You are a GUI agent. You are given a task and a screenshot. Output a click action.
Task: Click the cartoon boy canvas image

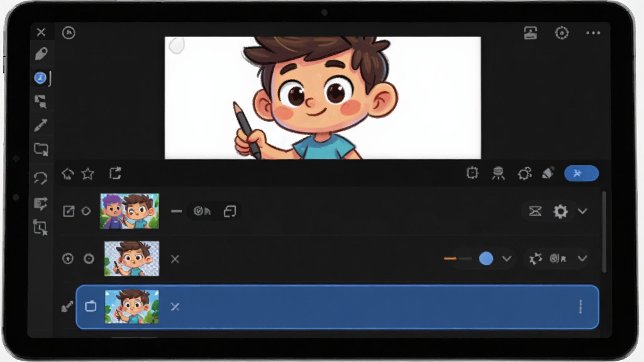[323, 97]
